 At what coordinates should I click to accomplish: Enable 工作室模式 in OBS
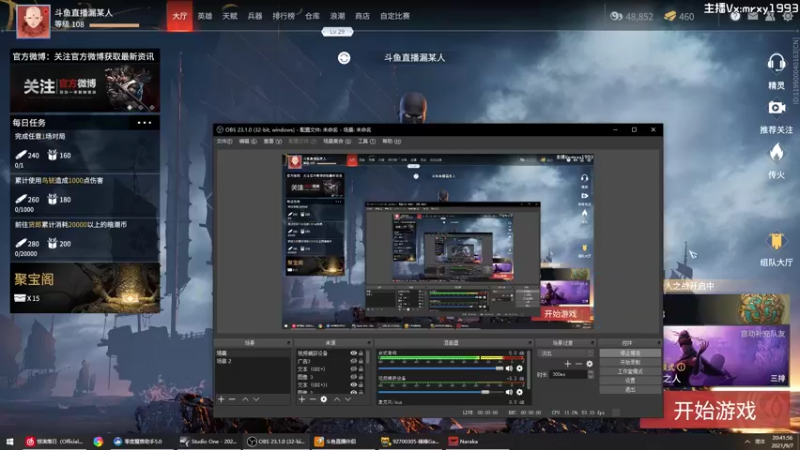pyautogui.click(x=630, y=371)
